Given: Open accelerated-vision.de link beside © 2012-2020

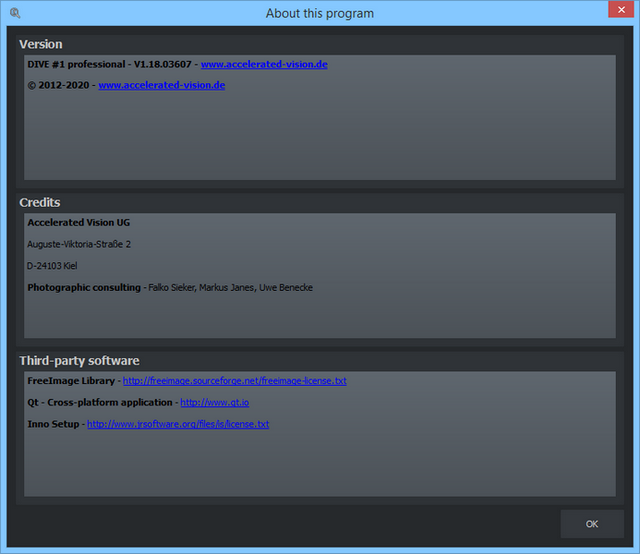Looking at the screenshot, I should point(162,85).
